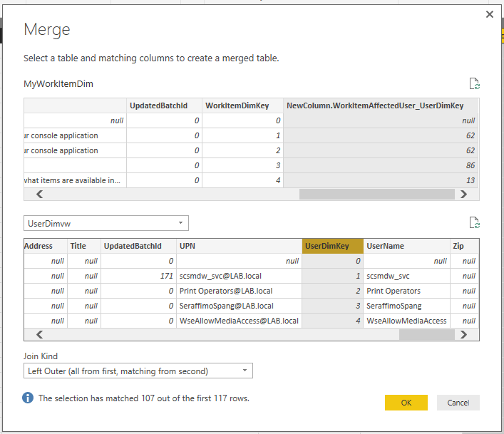The height and width of the screenshot is (434, 504).
Task: Select the UpdatedBatchId header in top table
Action: coord(163,105)
